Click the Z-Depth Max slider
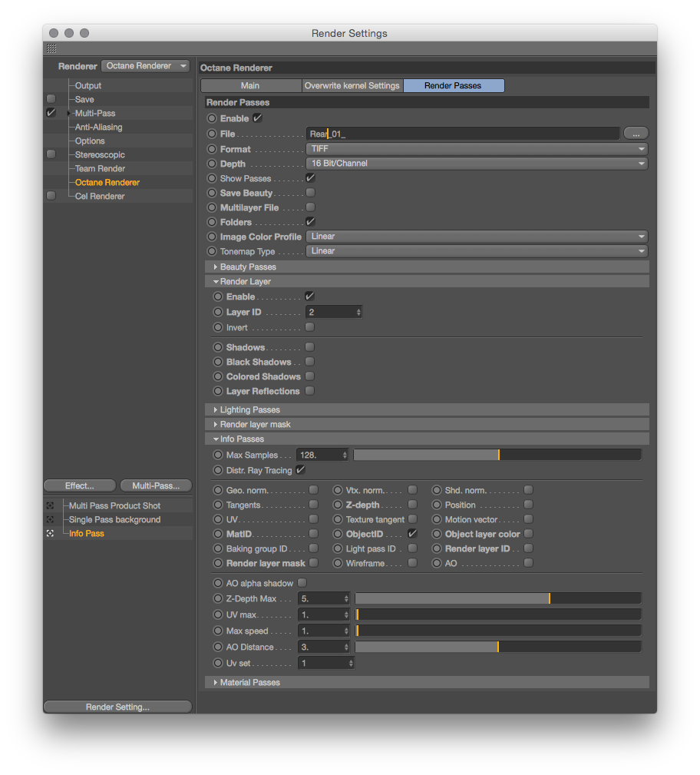 498,598
